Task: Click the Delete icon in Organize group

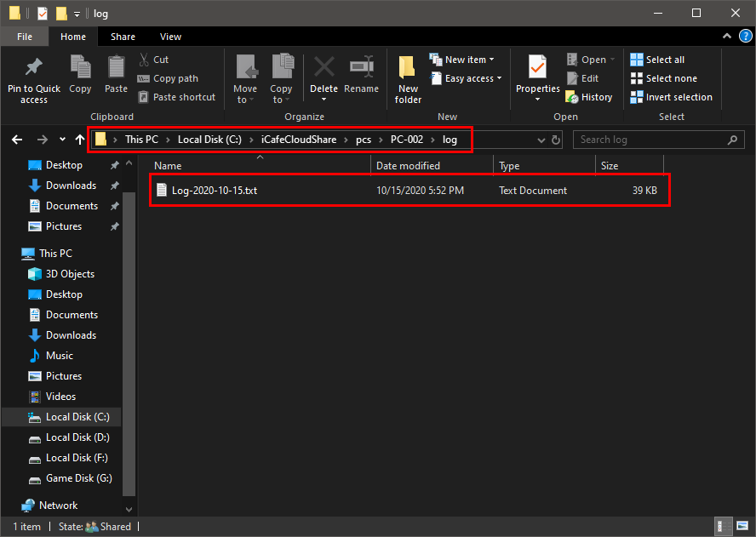Action: pyautogui.click(x=324, y=68)
